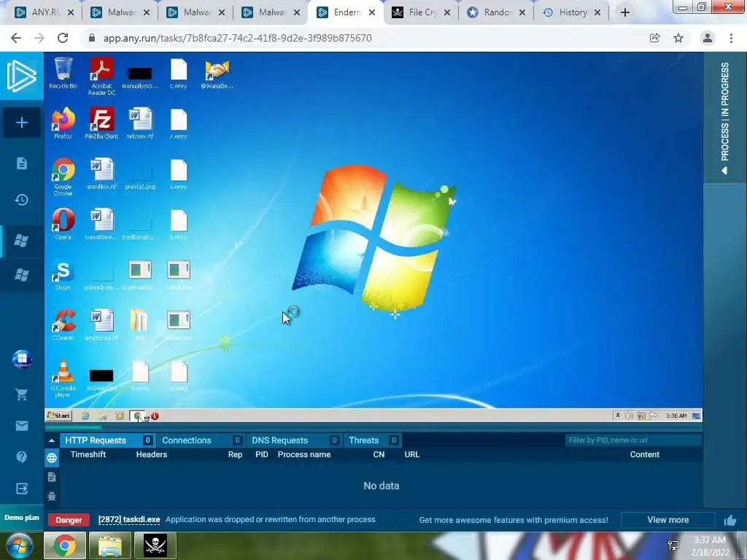Click the View more button
Viewport: 747px width, 560px height.
pyautogui.click(x=668, y=520)
